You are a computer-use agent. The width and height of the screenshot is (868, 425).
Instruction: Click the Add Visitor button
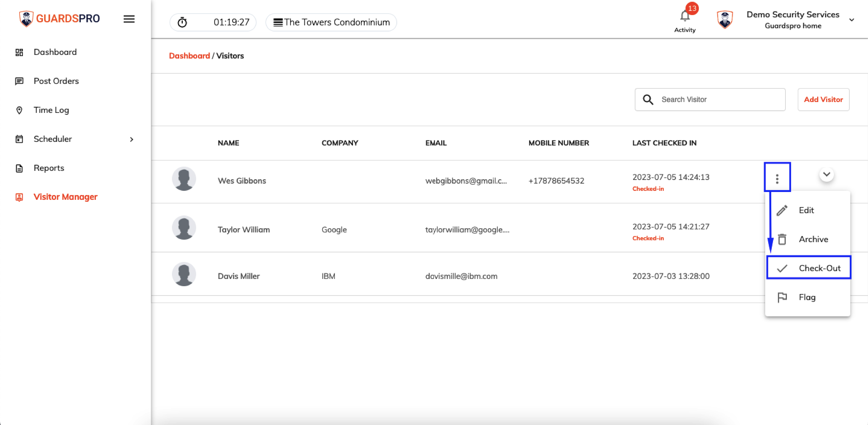click(x=823, y=100)
